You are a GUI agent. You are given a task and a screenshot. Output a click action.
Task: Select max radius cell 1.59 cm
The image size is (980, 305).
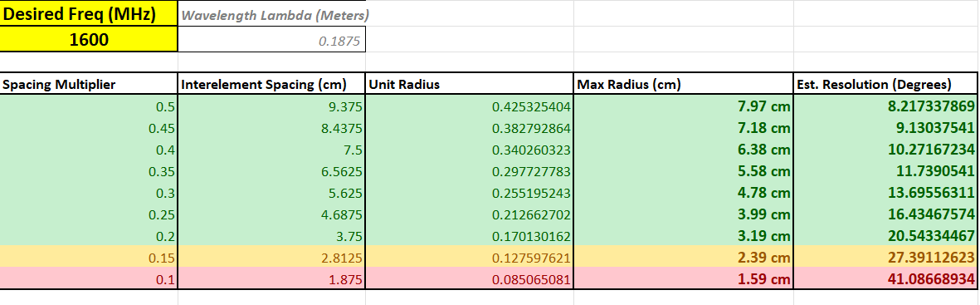coord(684,278)
